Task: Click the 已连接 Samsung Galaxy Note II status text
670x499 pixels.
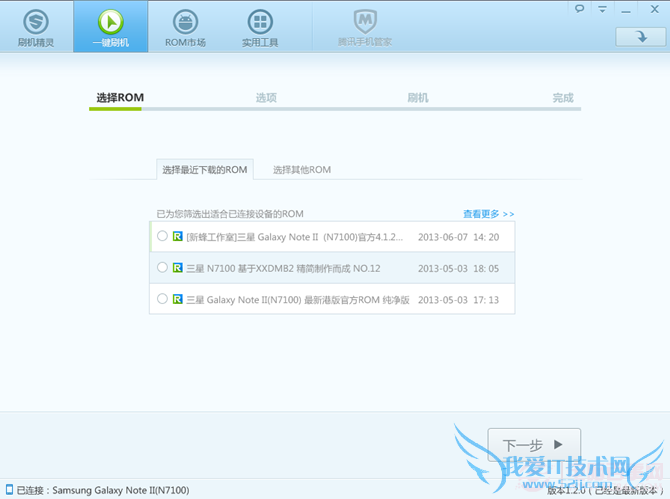Action: tap(103, 490)
